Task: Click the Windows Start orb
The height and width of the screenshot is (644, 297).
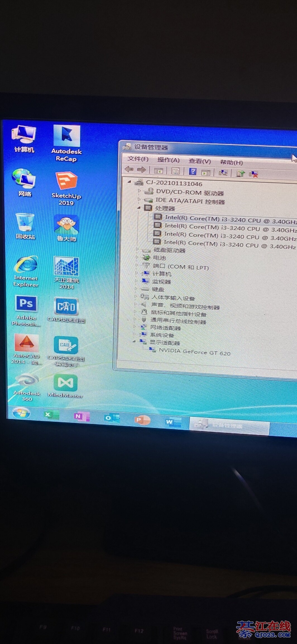Action: [x=21, y=413]
